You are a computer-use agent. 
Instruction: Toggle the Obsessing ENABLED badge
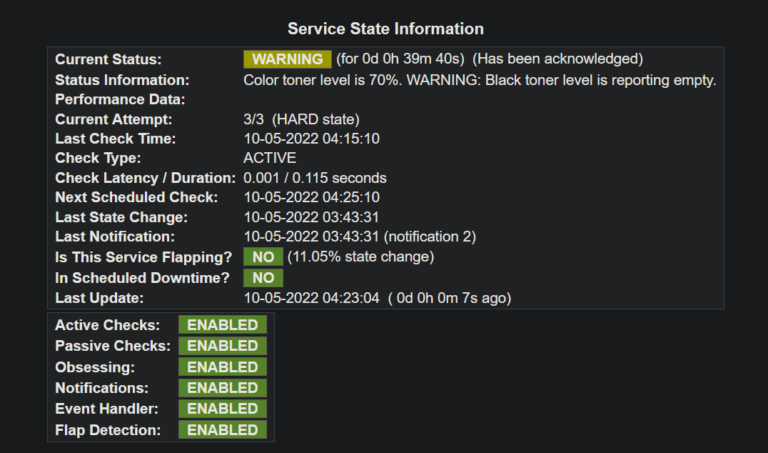(x=222, y=367)
